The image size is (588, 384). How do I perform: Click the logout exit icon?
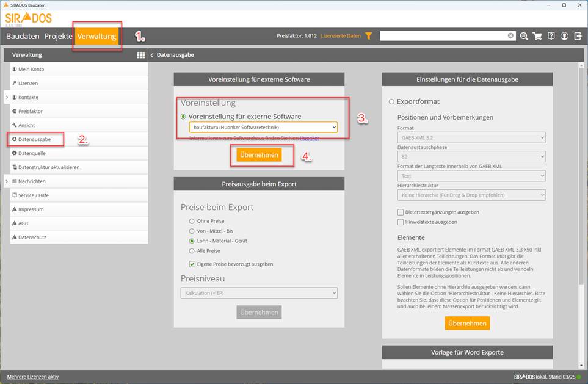[x=578, y=36]
